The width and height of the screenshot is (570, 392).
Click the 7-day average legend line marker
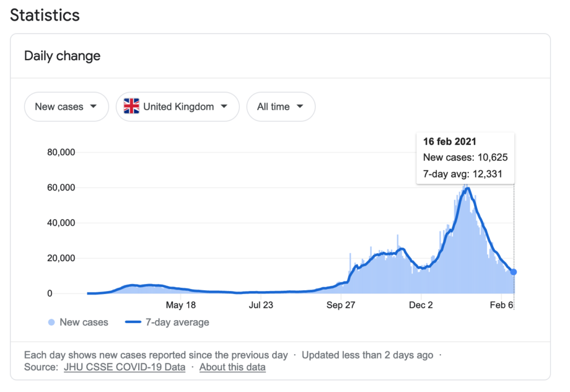132,322
